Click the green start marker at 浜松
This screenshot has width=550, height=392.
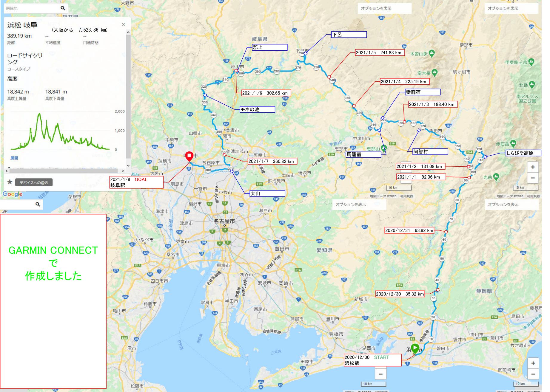click(415, 349)
